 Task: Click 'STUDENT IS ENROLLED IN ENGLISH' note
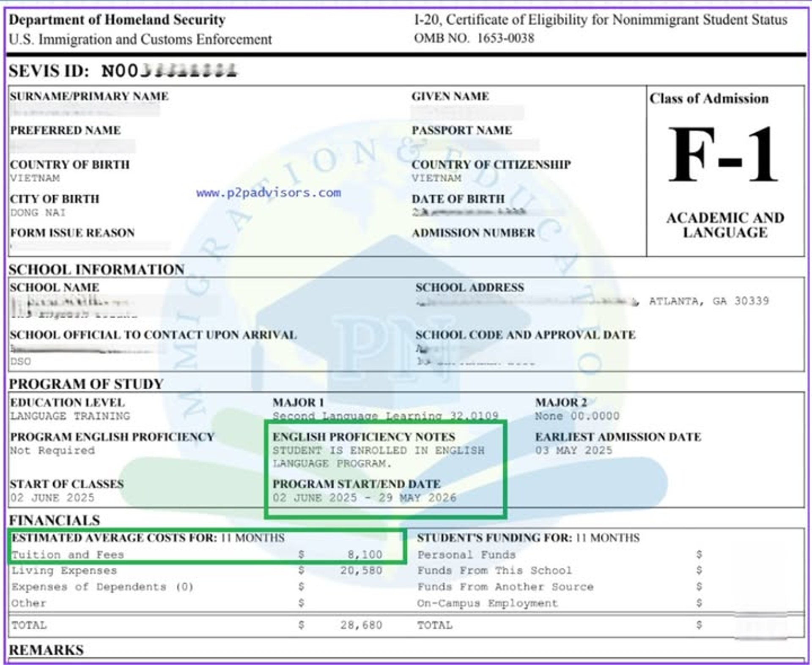point(379,451)
